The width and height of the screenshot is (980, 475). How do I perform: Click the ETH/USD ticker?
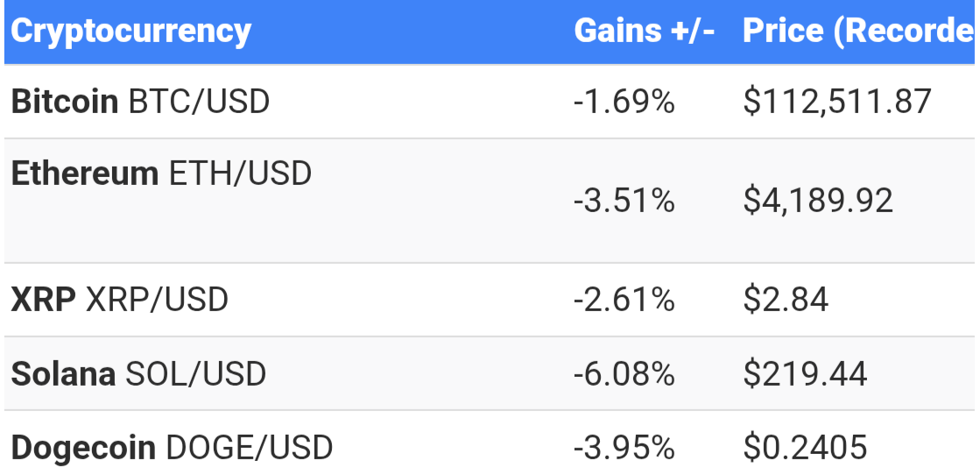[240, 174]
